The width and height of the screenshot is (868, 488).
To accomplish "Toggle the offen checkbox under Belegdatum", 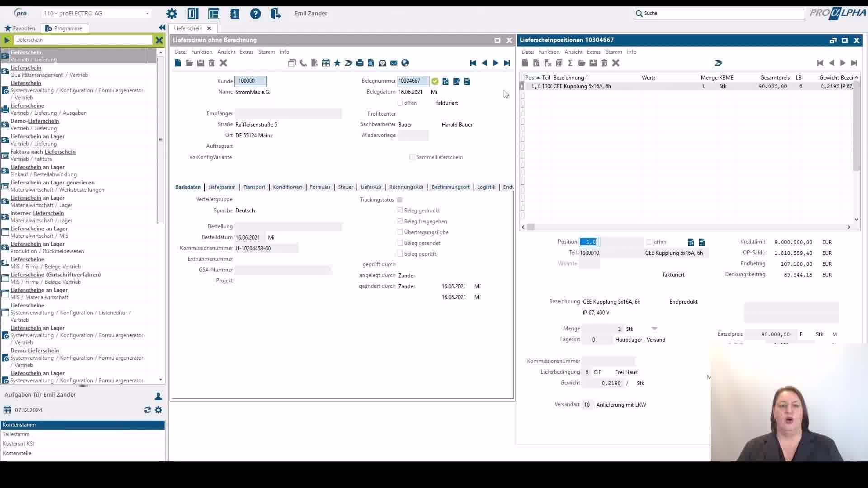I will pos(400,103).
